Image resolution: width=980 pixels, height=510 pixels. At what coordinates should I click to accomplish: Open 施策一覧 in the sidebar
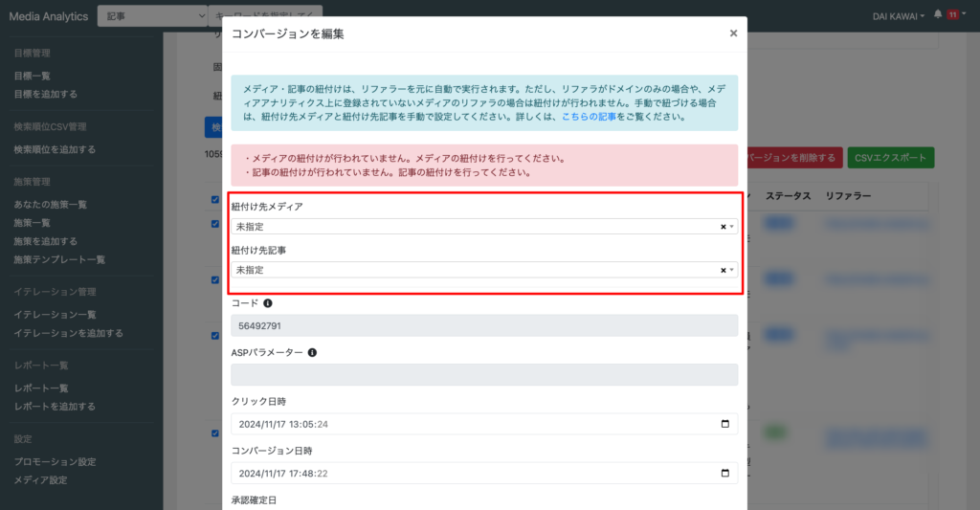pyautogui.click(x=32, y=223)
